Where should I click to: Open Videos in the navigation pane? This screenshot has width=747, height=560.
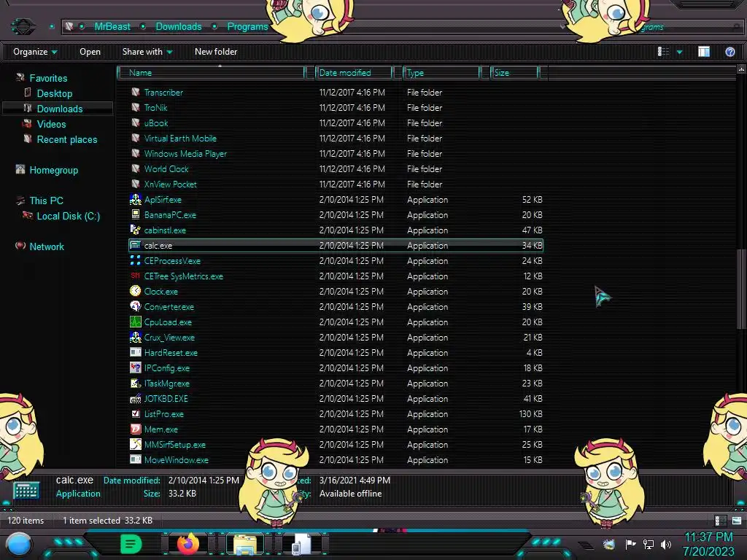(x=52, y=124)
